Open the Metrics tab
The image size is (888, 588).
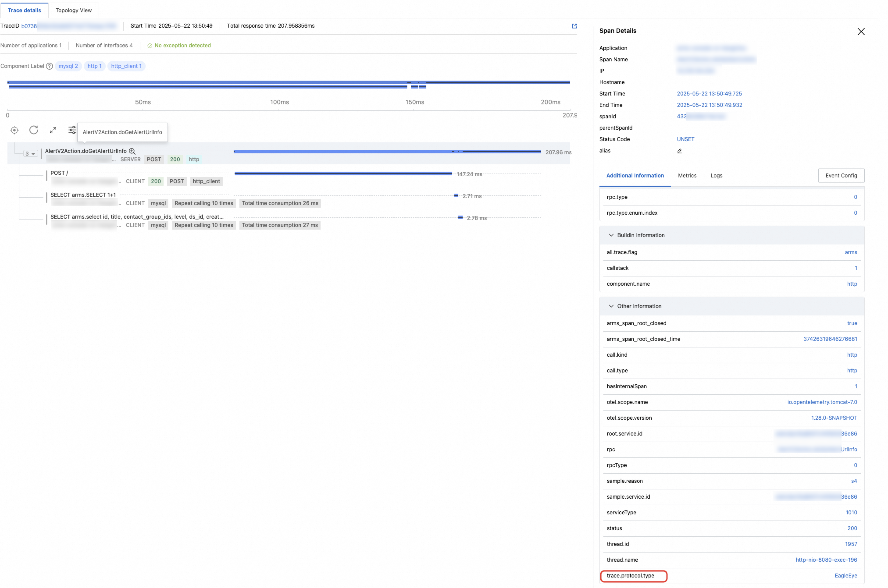(x=687, y=175)
